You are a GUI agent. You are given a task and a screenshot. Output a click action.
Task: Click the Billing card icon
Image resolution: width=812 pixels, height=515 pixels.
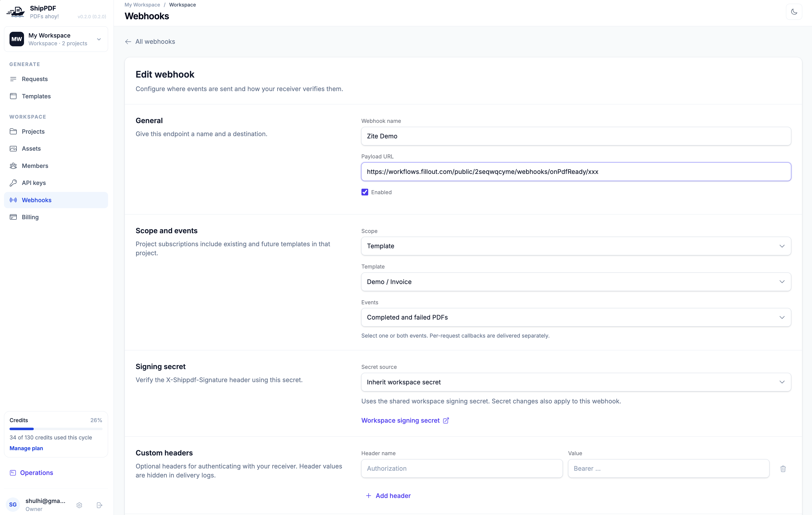tap(13, 217)
